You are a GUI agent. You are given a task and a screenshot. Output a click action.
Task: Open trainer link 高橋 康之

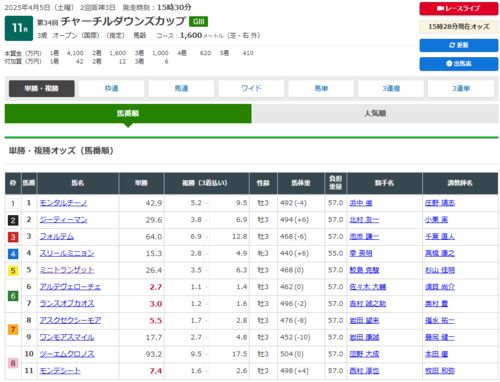440,253
